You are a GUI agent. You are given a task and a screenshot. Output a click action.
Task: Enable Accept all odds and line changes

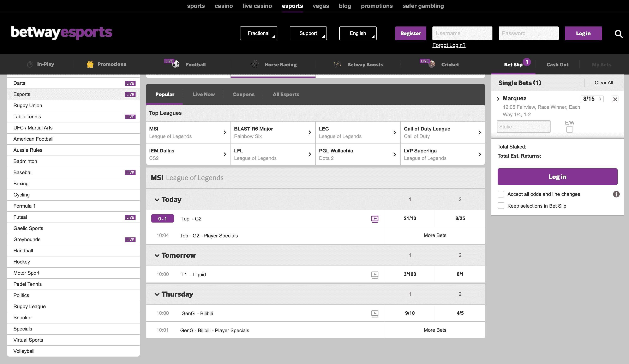pos(501,194)
